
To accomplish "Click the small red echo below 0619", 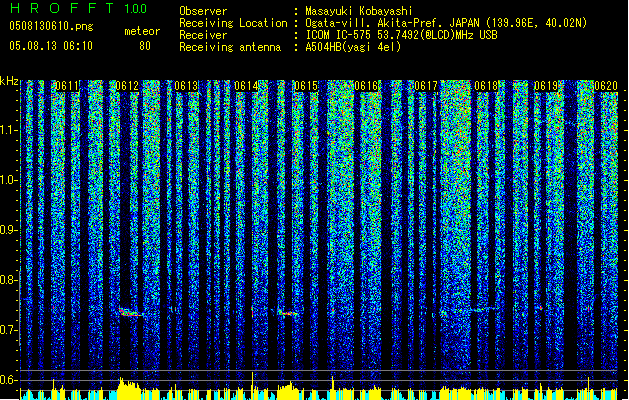I will (x=541, y=308).
